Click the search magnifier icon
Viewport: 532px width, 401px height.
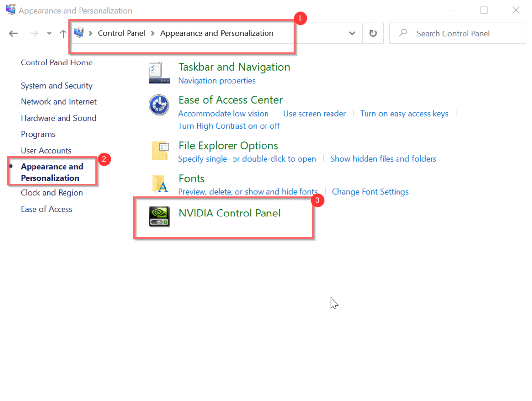click(x=403, y=33)
